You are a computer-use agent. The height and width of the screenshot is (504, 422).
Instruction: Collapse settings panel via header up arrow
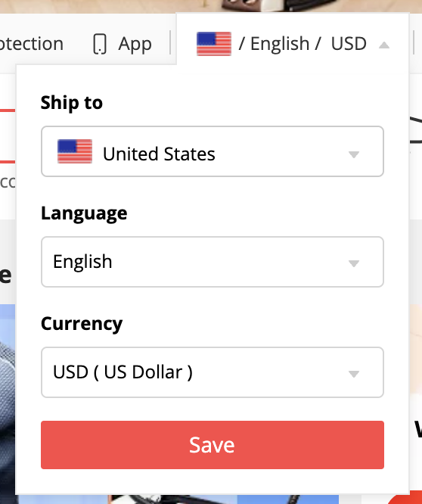(x=384, y=45)
